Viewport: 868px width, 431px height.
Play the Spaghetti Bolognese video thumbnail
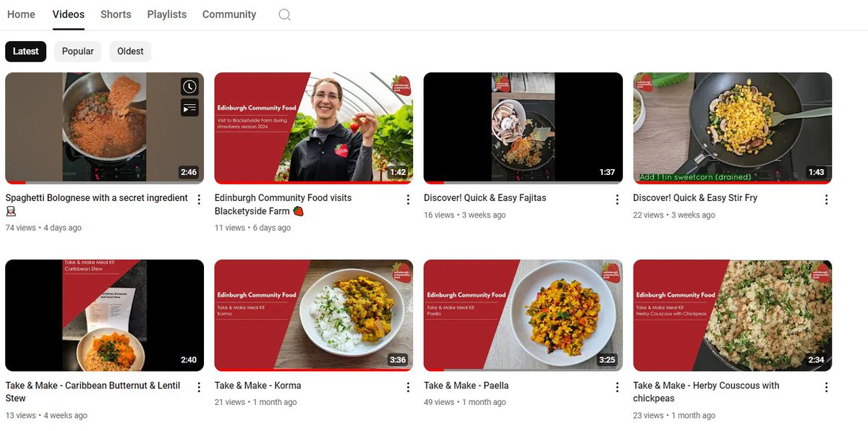[x=104, y=128]
